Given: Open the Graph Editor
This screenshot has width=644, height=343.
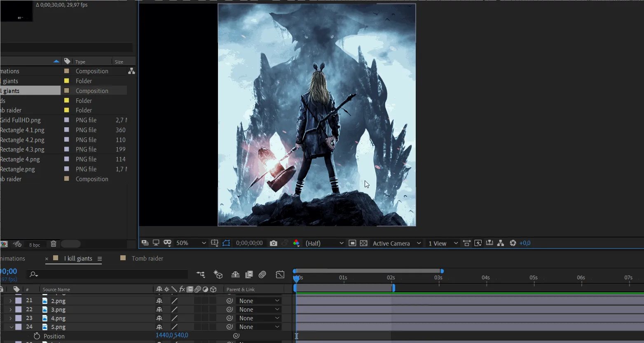Looking at the screenshot, I should point(280,274).
